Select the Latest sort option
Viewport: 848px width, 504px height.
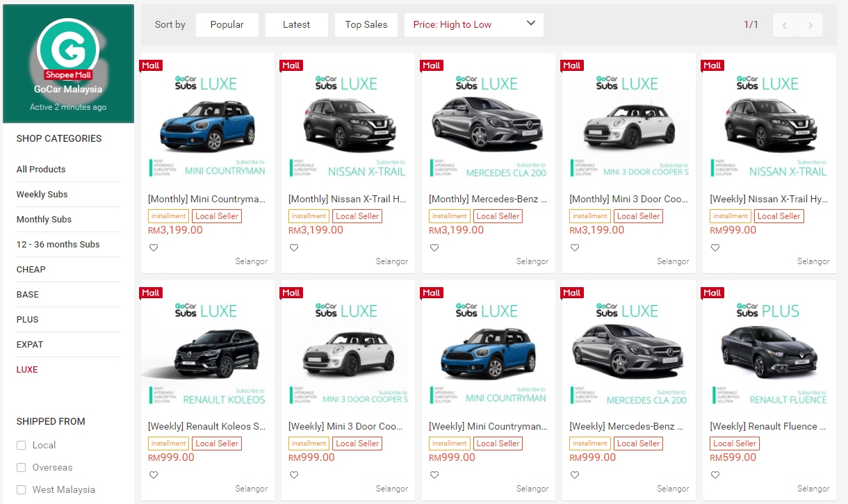click(296, 25)
